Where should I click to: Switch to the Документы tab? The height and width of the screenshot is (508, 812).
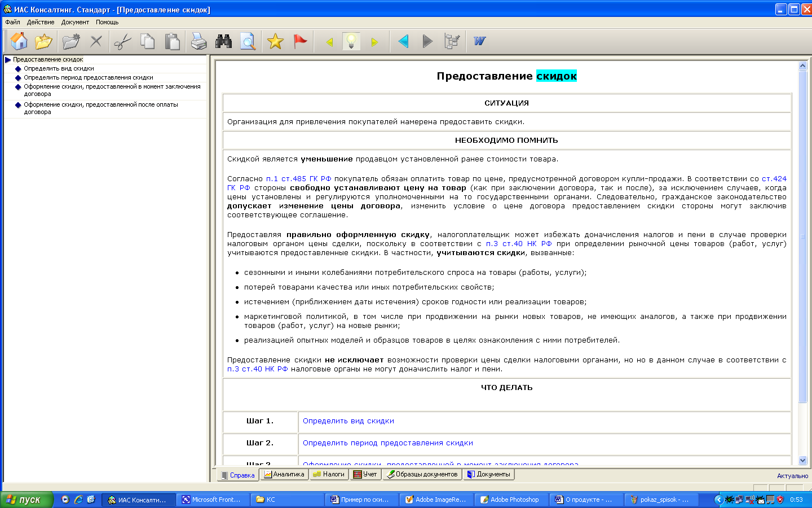[488, 474]
